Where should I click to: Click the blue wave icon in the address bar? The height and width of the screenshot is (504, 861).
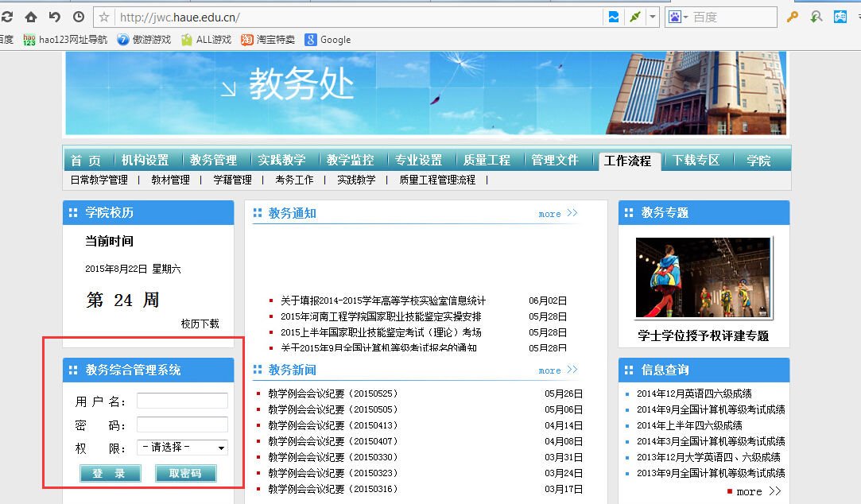[x=613, y=16]
